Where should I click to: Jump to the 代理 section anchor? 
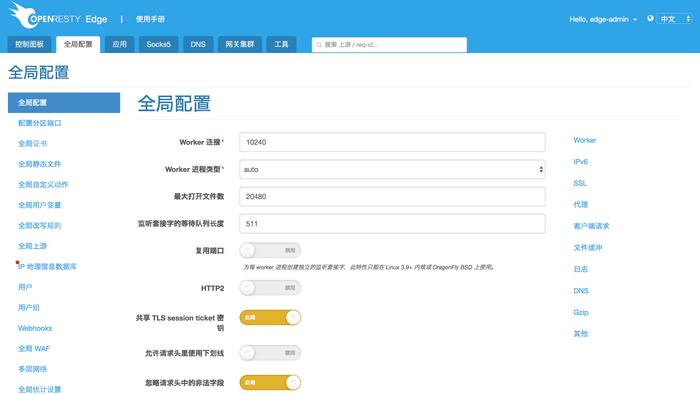(580, 204)
